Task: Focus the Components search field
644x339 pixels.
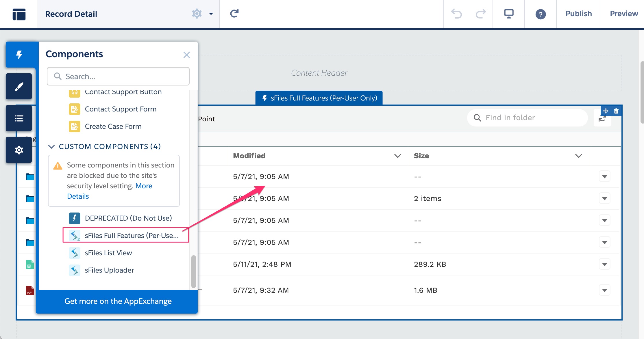Action: tap(118, 76)
